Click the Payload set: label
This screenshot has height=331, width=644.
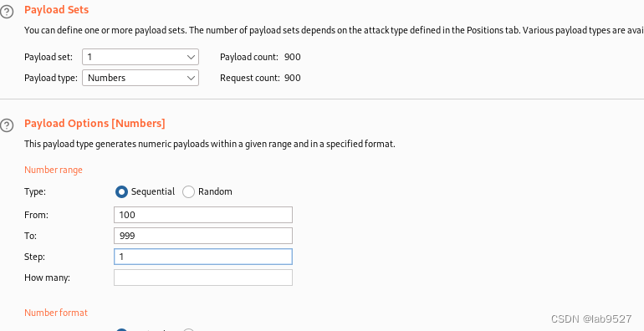pos(49,57)
